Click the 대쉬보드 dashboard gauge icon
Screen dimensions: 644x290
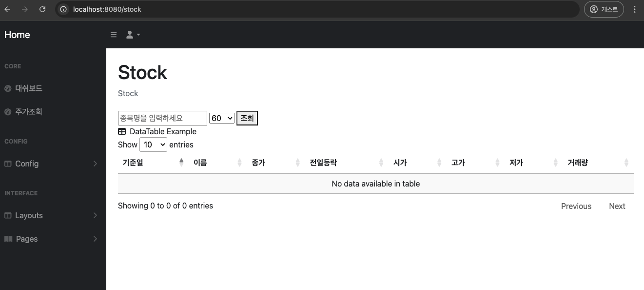tap(8, 88)
